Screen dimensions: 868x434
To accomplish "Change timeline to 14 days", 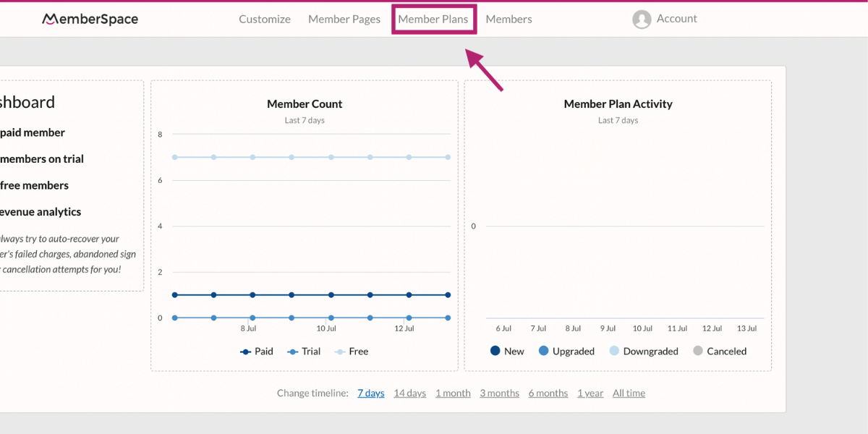I will (x=410, y=393).
